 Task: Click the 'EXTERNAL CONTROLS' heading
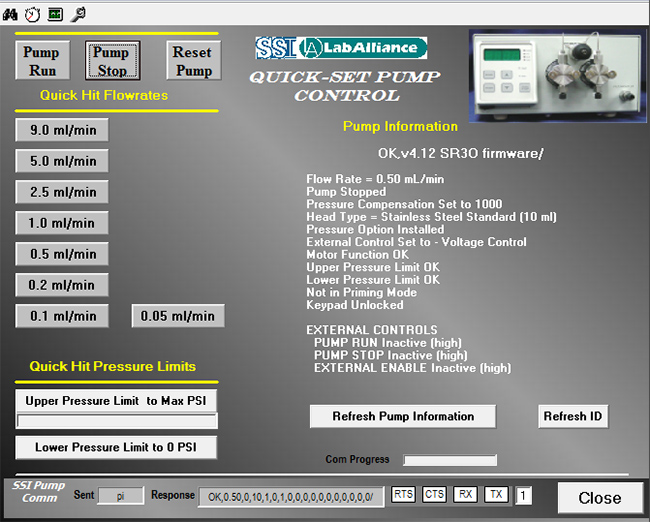pyautogui.click(x=372, y=330)
